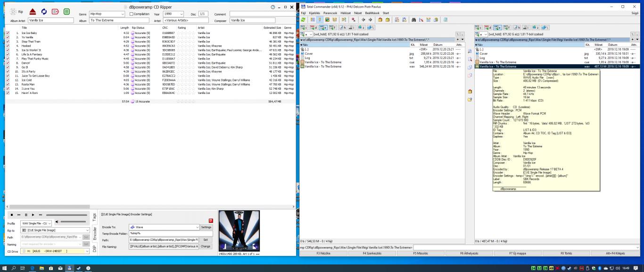The width and height of the screenshot is (644, 272).
Task: Uncheck track 1 Ice Ice Baby
Action: pyautogui.click(x=8, y=33)
